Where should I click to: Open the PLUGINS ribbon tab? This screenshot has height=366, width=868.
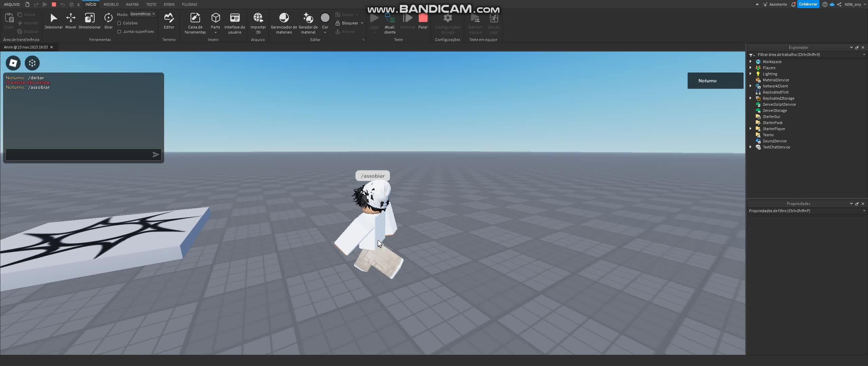[189, 4]
